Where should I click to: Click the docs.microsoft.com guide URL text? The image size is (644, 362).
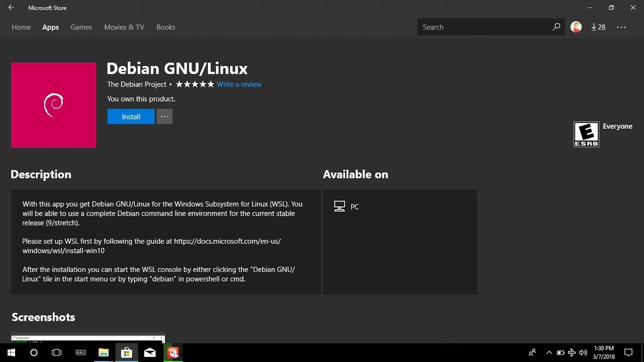(151, 246)
